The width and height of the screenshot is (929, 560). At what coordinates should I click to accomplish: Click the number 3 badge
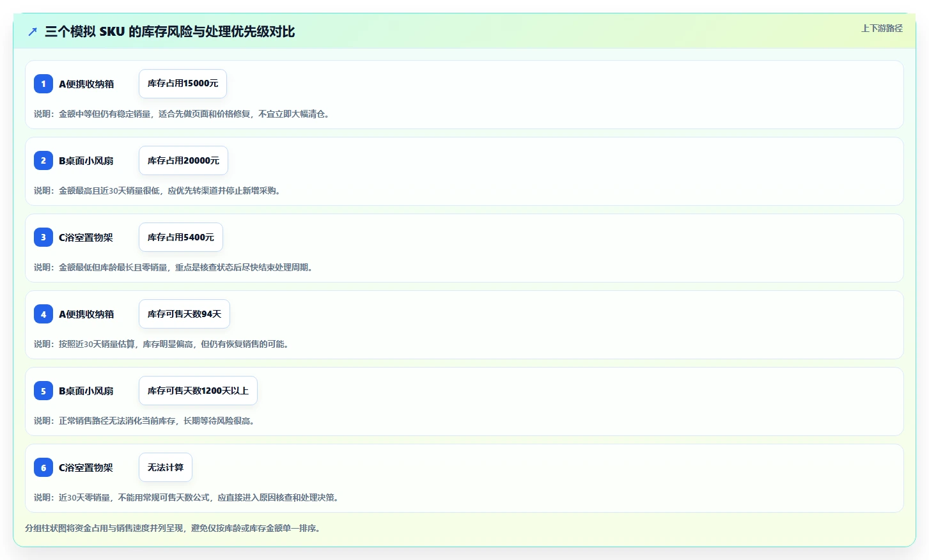43,237
